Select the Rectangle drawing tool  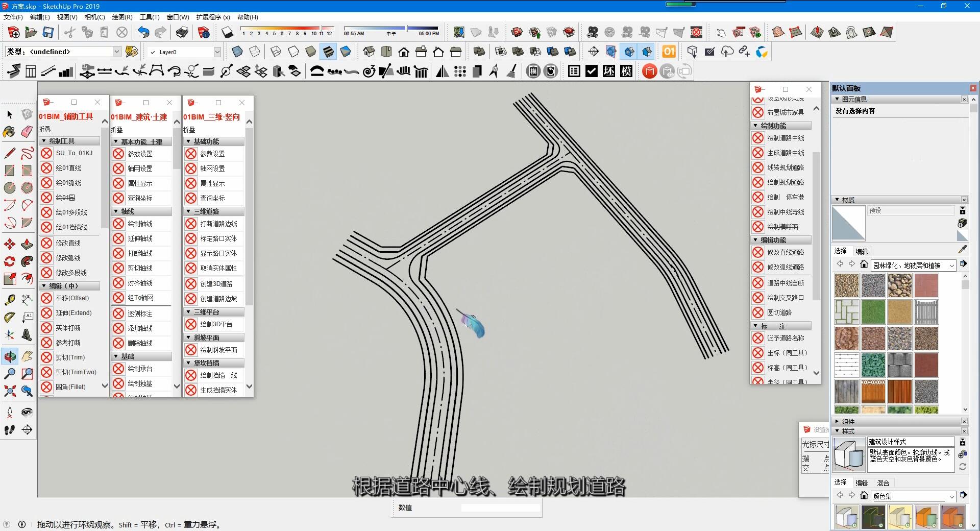pos(10,171)
